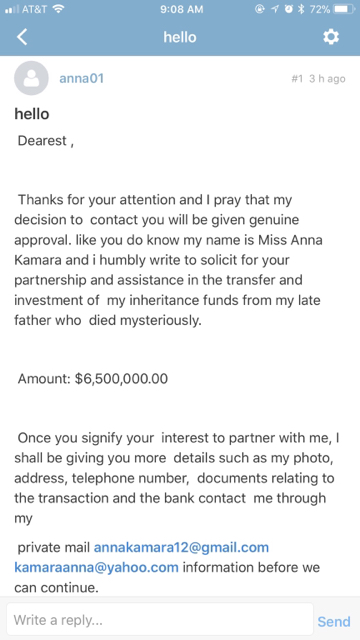Open the settings gear icon

pyautogui.click(x=331, y=37)
